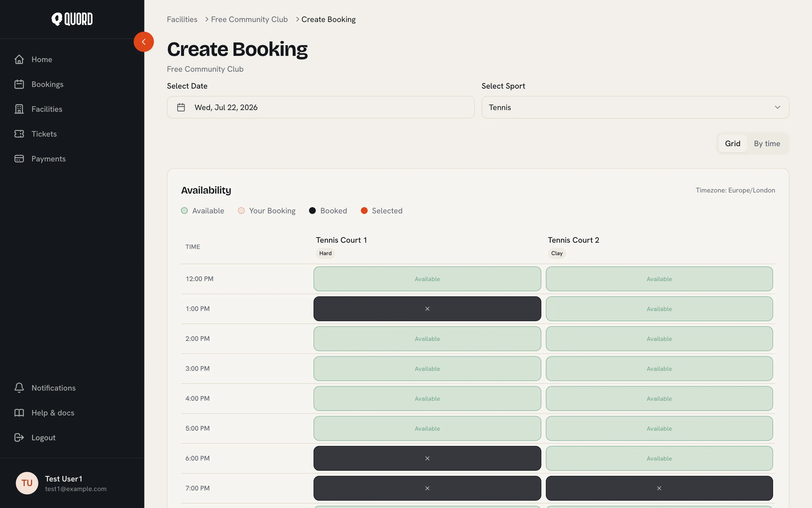Click the Clay surface tag

[557, 253]
